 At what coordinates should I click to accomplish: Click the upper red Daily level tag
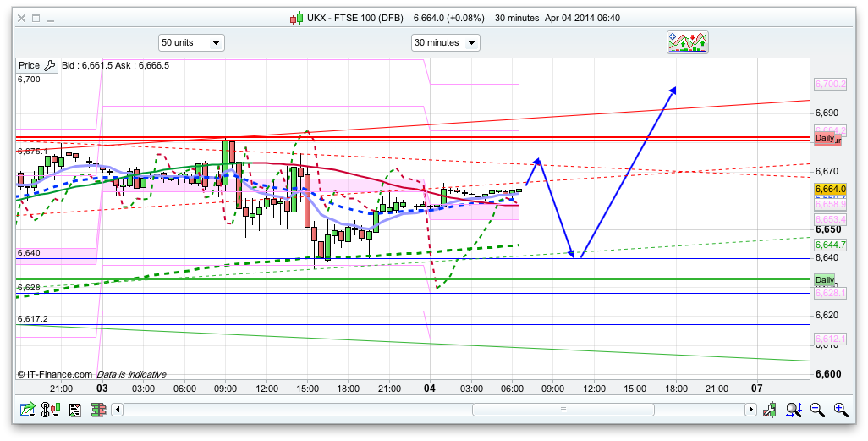[824, 137]
